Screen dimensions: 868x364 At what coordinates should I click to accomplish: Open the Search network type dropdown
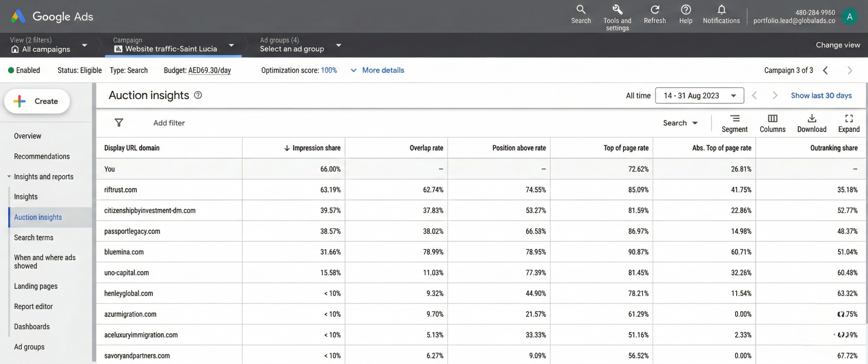tap(680, 123)
